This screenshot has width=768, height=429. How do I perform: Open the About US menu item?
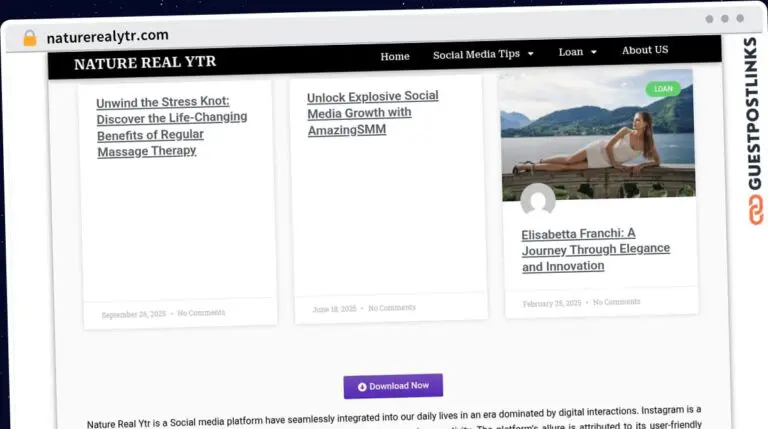[x=645, y=50]
